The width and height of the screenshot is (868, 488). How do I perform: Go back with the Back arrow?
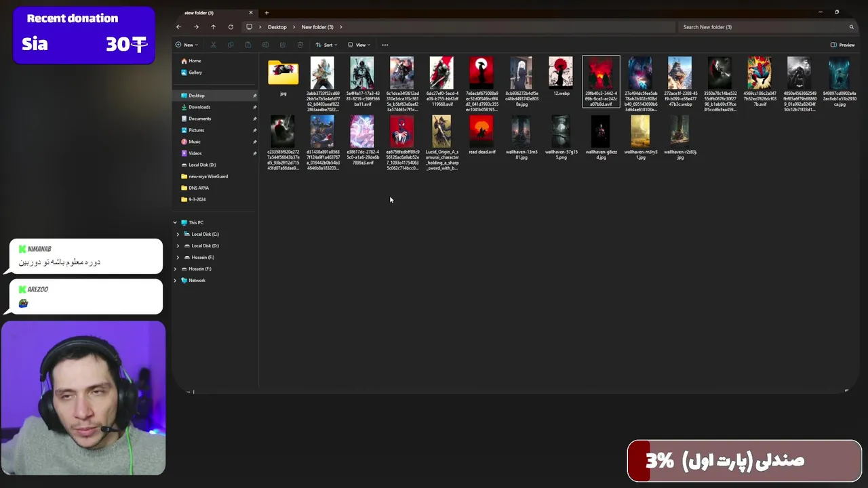tap(178, 27)
